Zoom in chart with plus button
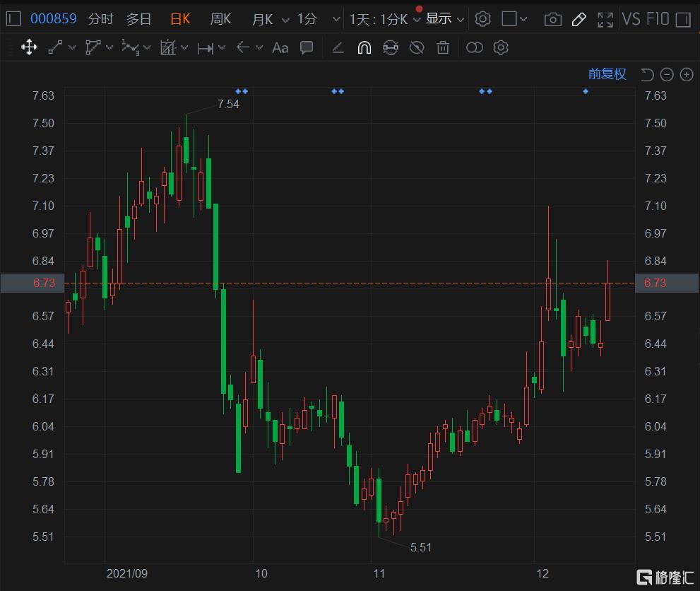 point(687,75)
